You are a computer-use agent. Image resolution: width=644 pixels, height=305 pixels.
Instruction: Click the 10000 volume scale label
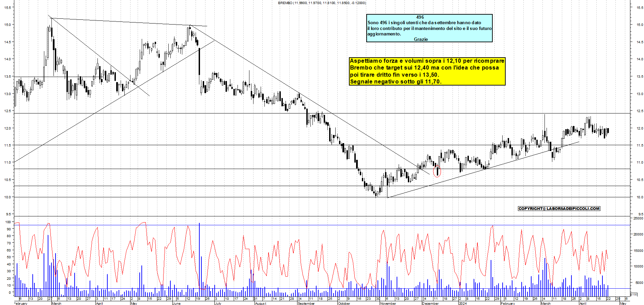(638, 266)
